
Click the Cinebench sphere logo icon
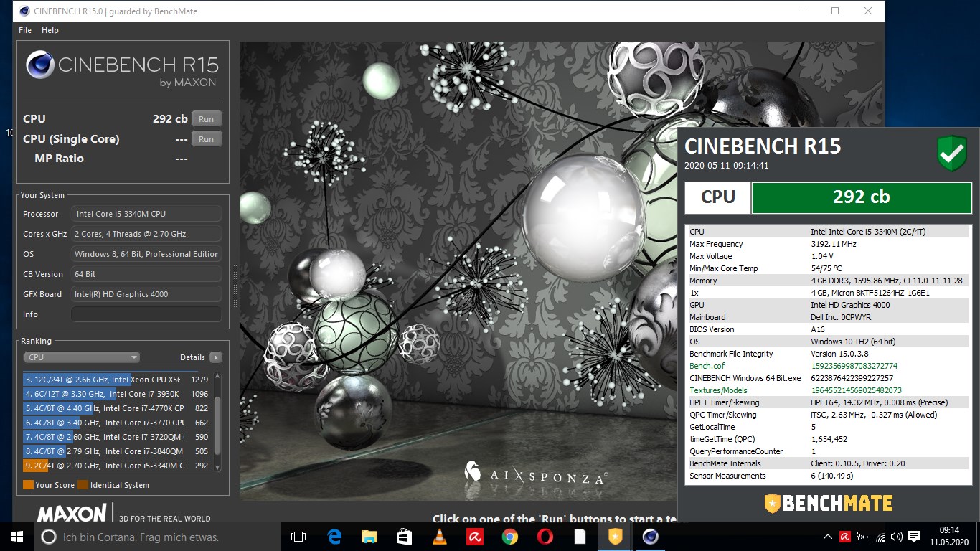tap(40, 65)
